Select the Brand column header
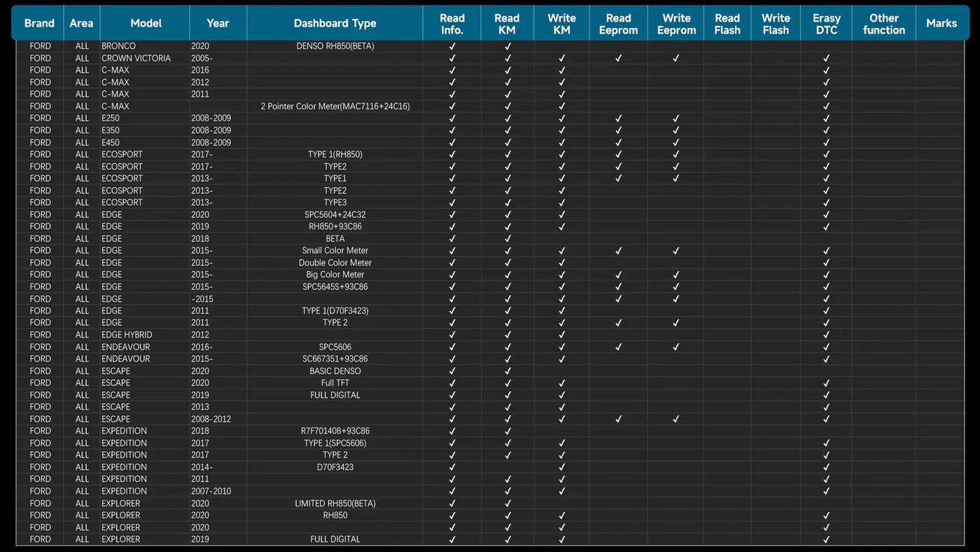980x552 pixels. coord(39,24)
